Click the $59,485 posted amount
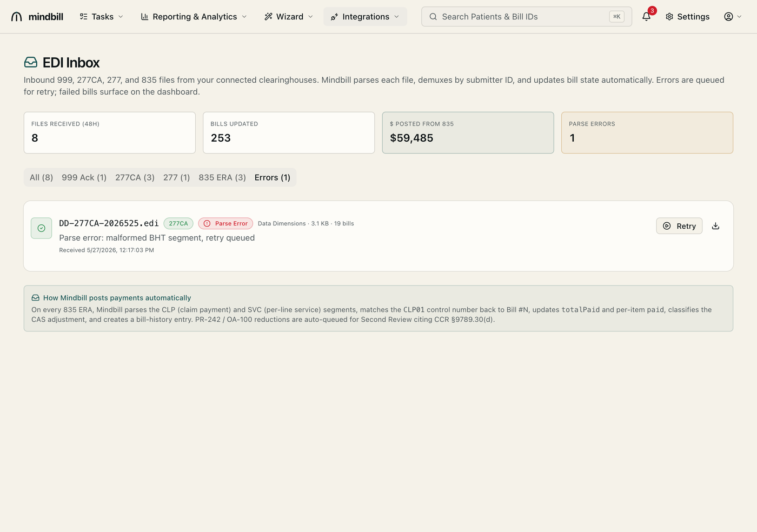The width and height of the screenshot is (757, 532). coord(411,138)
